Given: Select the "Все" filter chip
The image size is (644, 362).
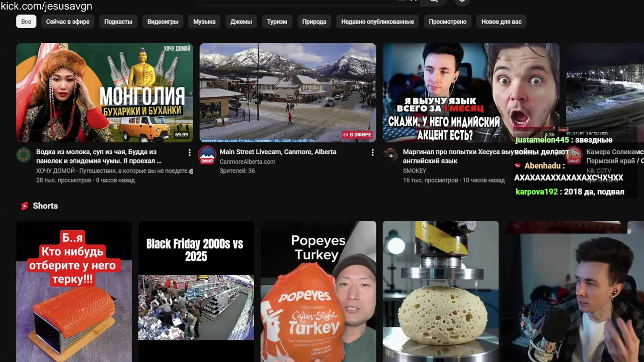Looking at the screenshot, I should point(26,22).
